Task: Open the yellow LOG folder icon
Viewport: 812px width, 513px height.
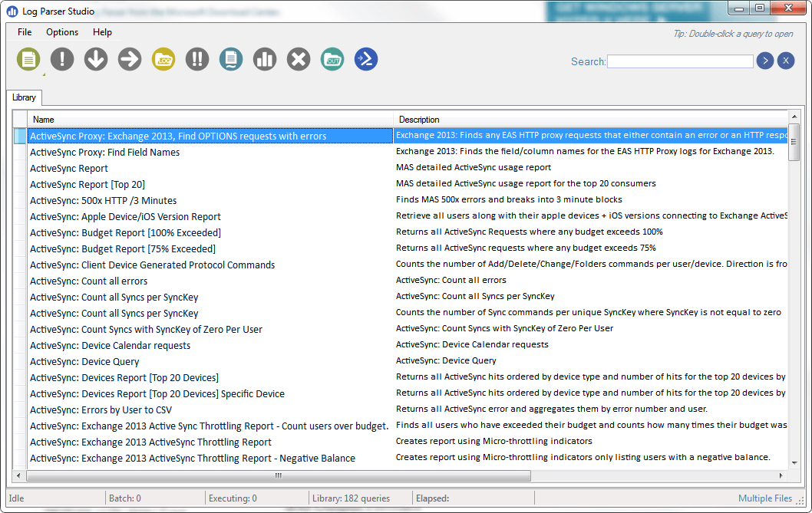Action: [163, 59]
